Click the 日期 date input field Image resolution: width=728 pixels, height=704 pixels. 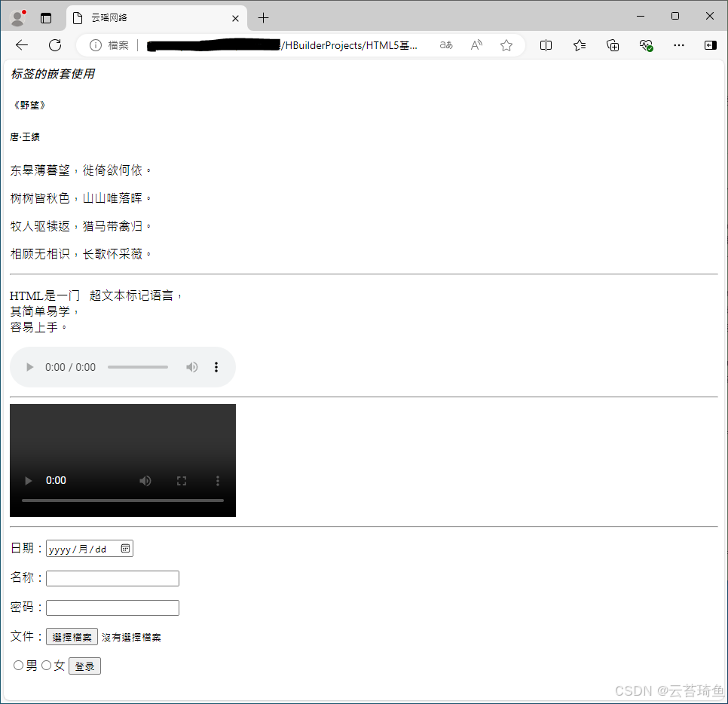coord(90,549)
